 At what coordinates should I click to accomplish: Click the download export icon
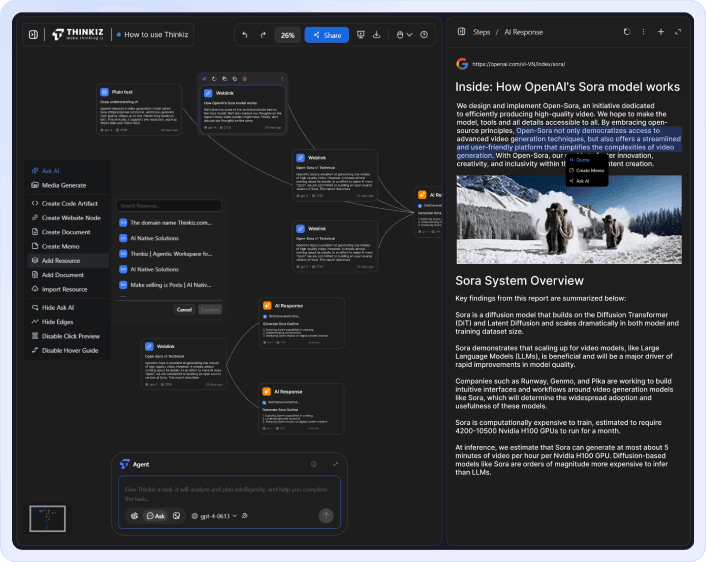[x=376, y=35]
